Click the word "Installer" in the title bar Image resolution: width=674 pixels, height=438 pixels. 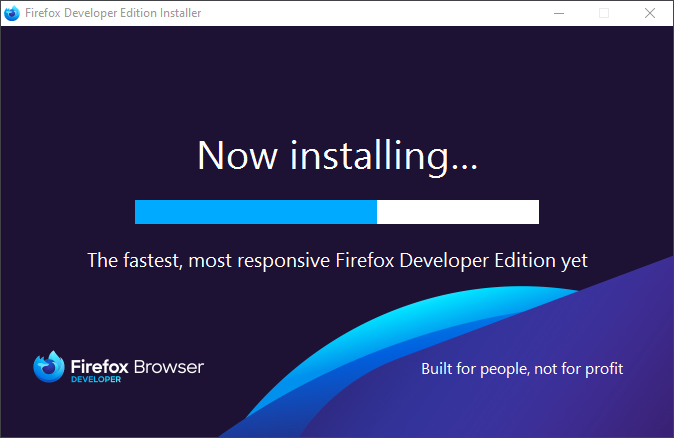coord(176,13)
